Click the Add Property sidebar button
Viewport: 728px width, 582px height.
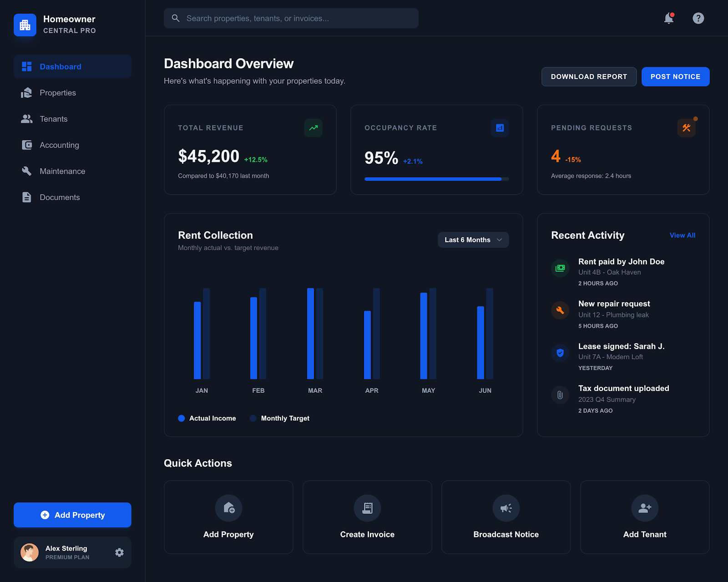[x=72, y=515]
